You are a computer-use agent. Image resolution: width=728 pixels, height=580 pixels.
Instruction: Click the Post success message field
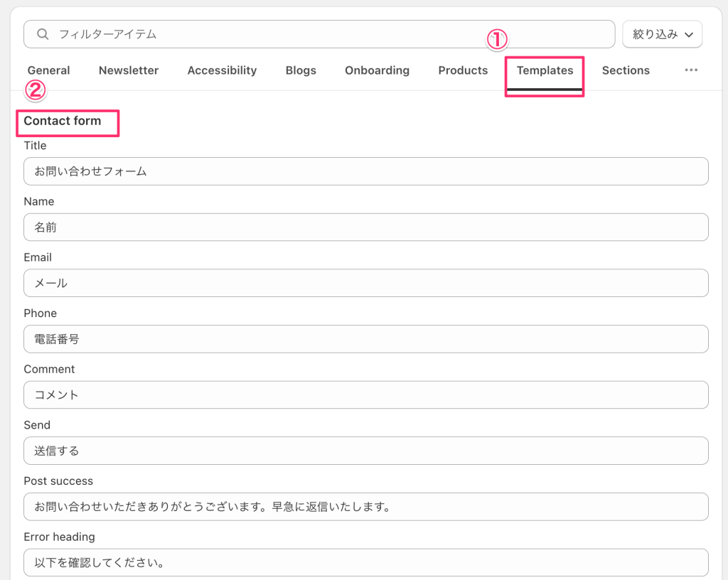(365, 506)
